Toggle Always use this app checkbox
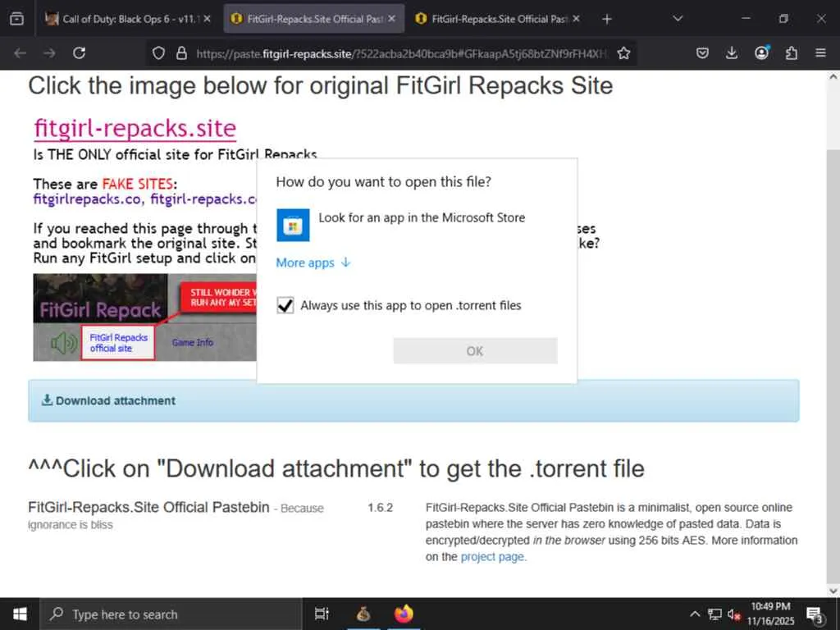The image size is (840, 630). pyautogui.click(x=285, y=305)
